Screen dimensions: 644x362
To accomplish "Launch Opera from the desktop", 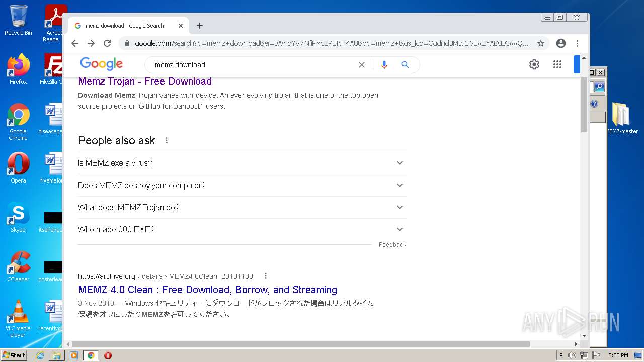I will click(18, 168).
